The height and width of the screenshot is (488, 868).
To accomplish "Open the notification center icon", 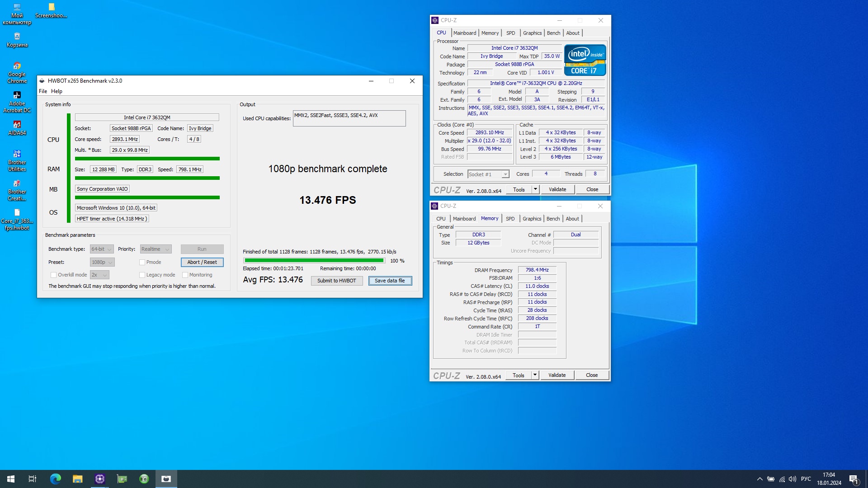I will point(854,479).
